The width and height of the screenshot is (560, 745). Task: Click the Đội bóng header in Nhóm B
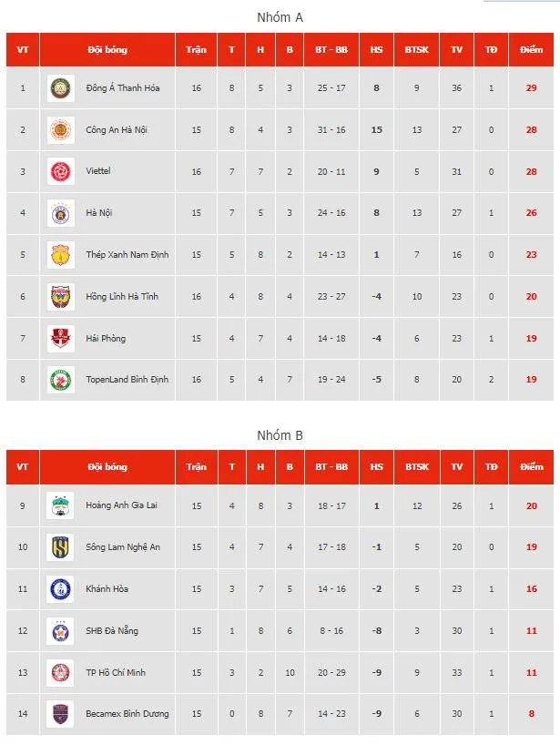pos(107,467)
